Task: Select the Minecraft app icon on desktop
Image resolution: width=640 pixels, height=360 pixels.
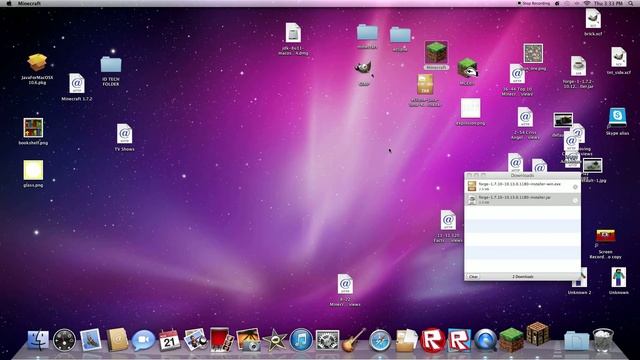Action: pyautogui.click(x=436, y=52)
